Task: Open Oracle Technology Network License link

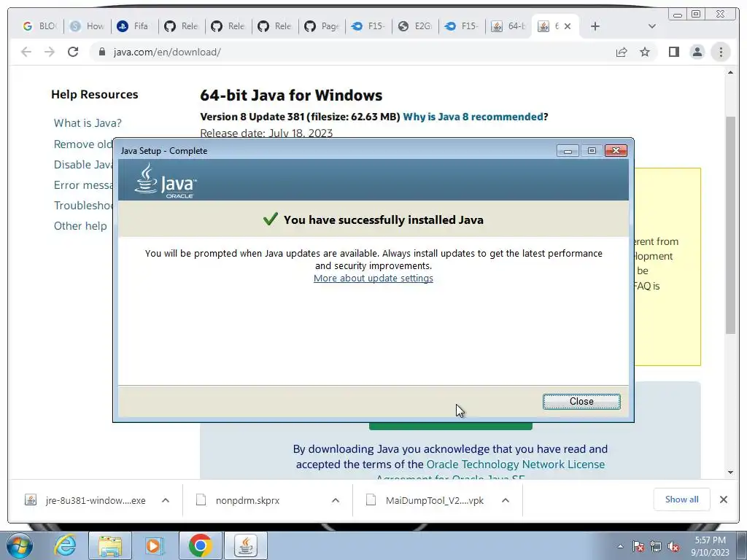Action: (516, 464)
